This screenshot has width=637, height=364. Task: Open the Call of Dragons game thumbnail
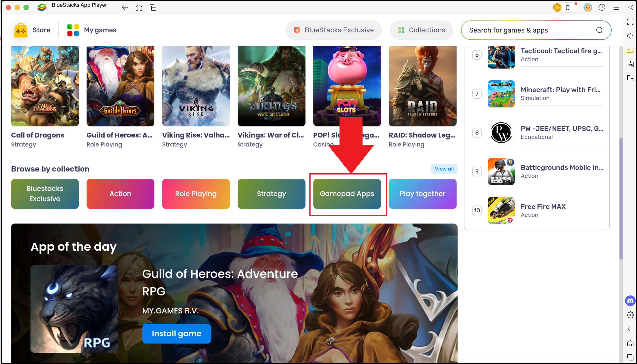pyautogui.click(x=45, y=86)
